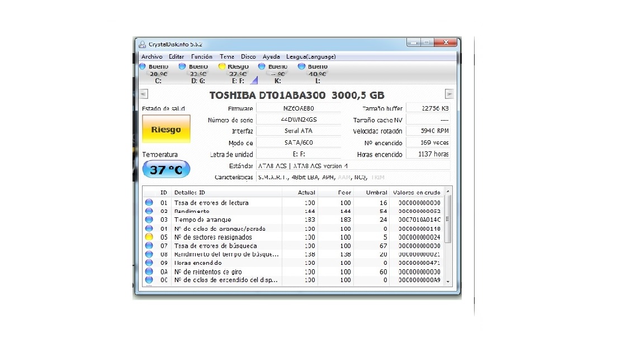Image resolution: width=644 pixels, height=362 pixels.
Task: Click the Horas encendido value 1137 horas
Action: [428, 154]
